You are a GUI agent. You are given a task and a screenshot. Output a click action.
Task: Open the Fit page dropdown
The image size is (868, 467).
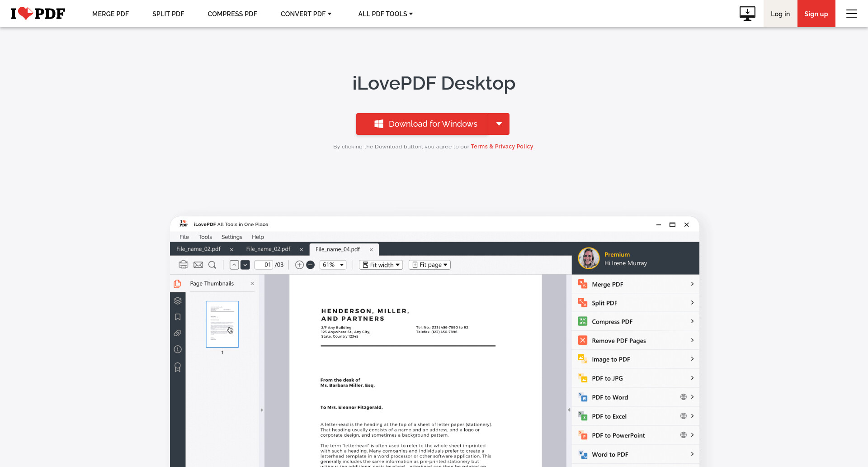point(429,265)
